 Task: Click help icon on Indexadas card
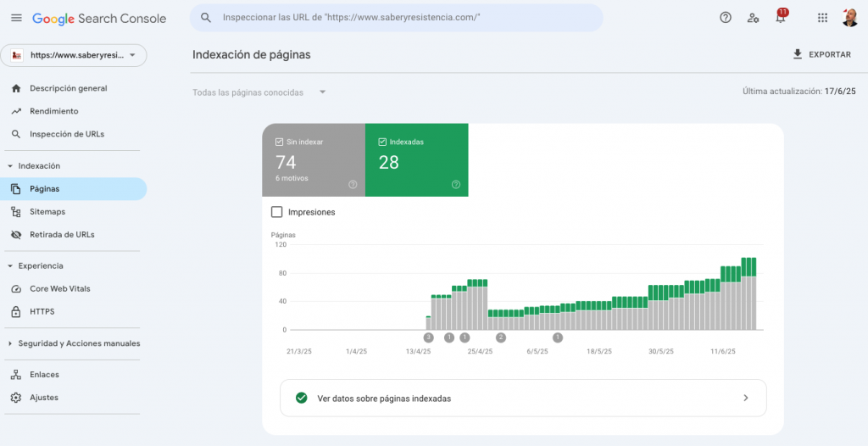tap(456, 184)
